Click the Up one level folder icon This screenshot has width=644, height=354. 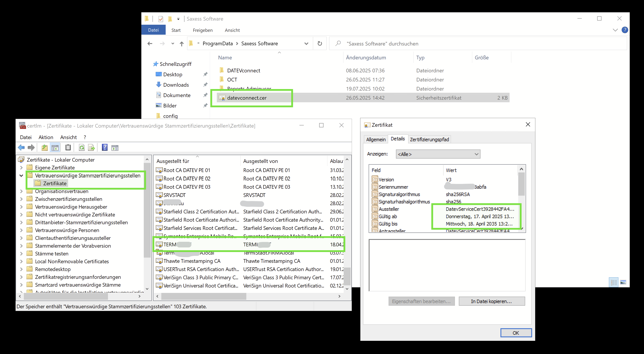click(44, 148)
